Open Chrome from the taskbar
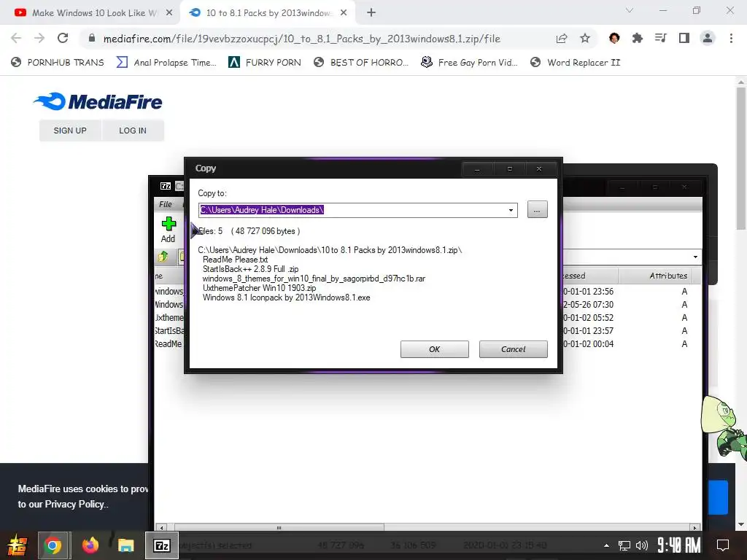 coord(53,545)
